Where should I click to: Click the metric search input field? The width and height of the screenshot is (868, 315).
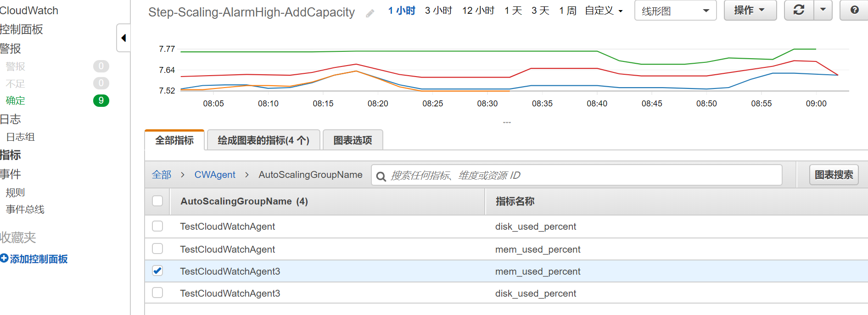577,175
